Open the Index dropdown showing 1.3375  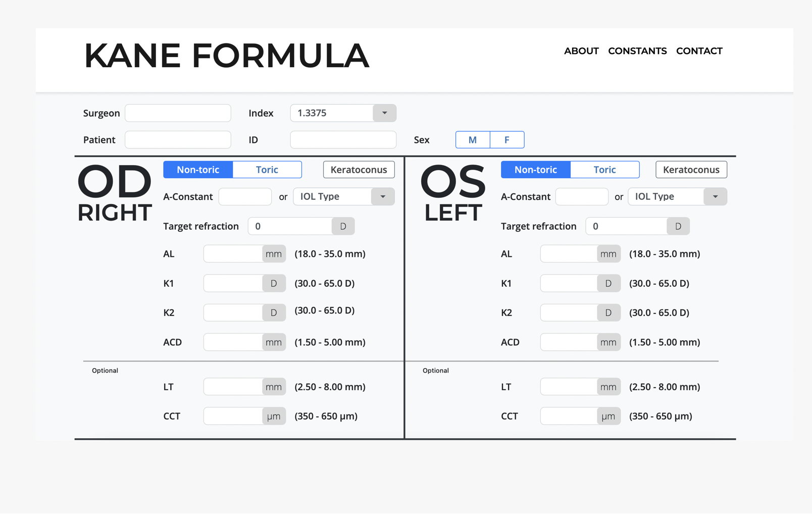tap(343, 113)
